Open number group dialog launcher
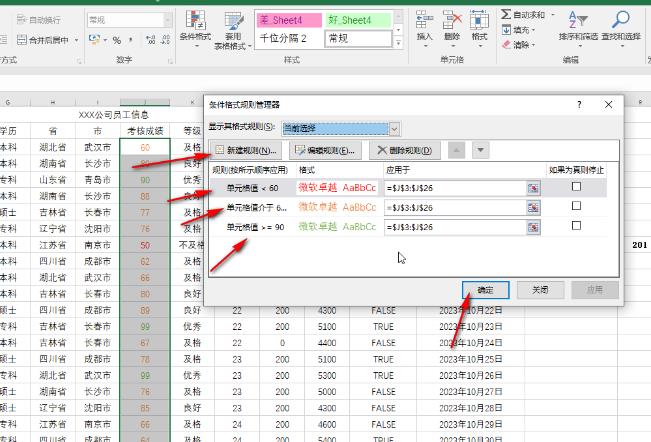651x442 pixels. (170, 61)
